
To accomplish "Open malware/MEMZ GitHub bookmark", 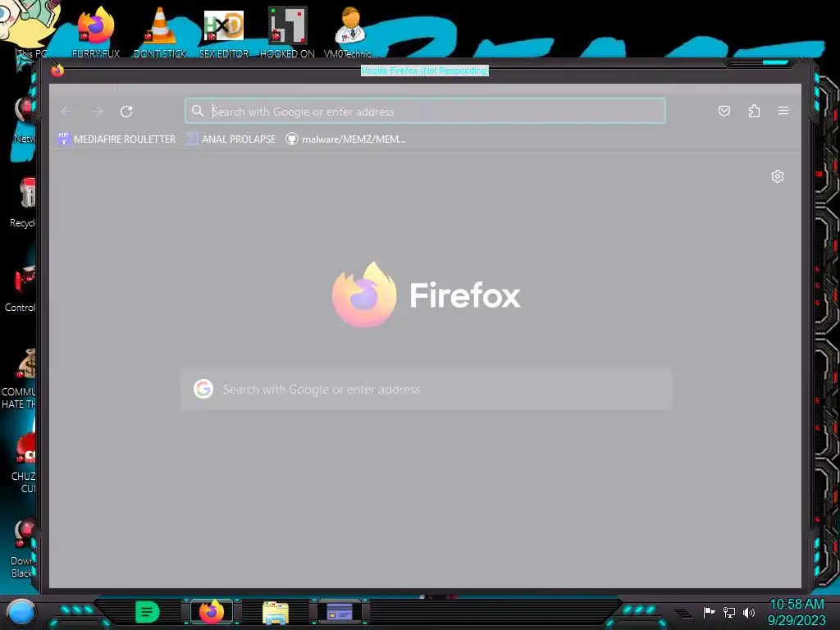I will pos(345,139).
